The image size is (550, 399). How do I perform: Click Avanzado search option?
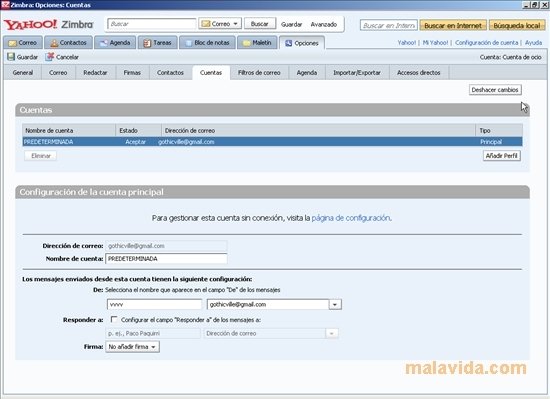[x=324, y=24]
